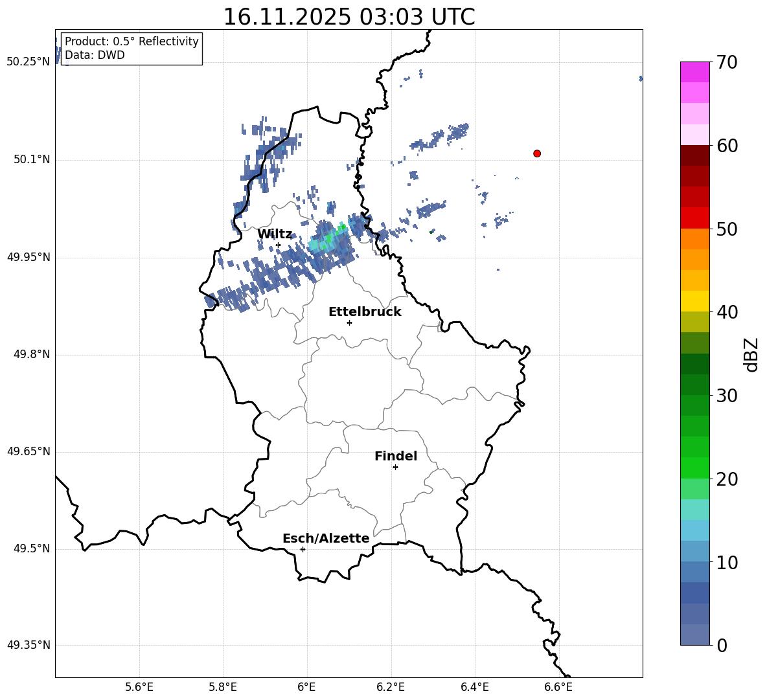The height and width of the screenshot is (700, 767).
Task: Click the 50.25°N latitude label
Action: coord(29,62)
